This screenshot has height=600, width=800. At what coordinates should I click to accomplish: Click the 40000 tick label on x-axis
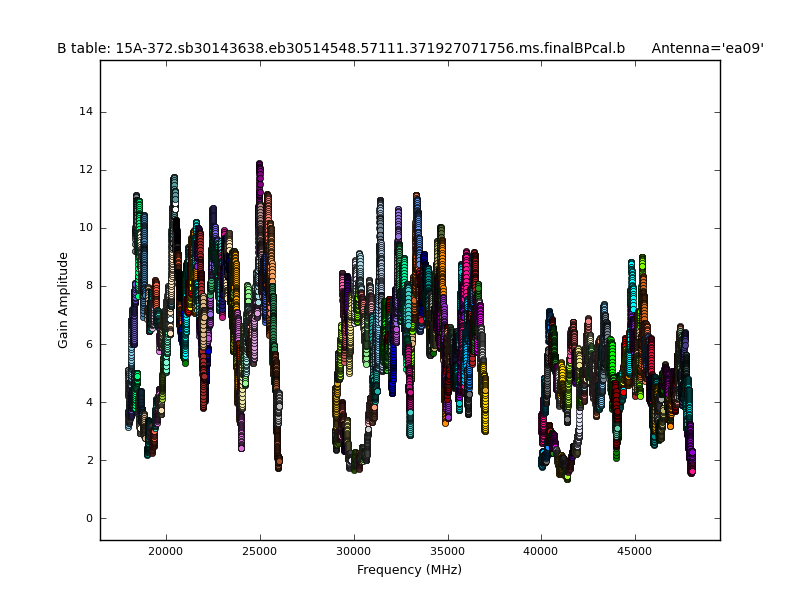click(x=541, y=551)
